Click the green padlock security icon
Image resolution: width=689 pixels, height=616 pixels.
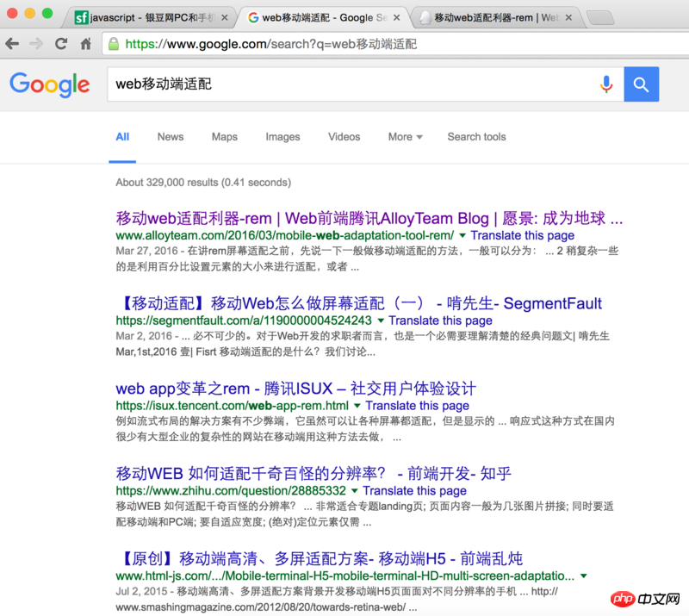pyautogui.click(x=114, y=44)
